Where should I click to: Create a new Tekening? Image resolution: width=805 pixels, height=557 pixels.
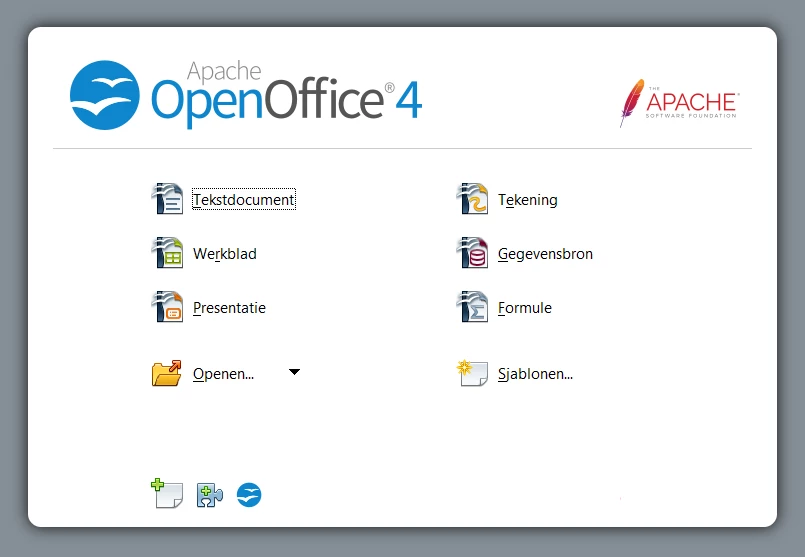[528, 200]
